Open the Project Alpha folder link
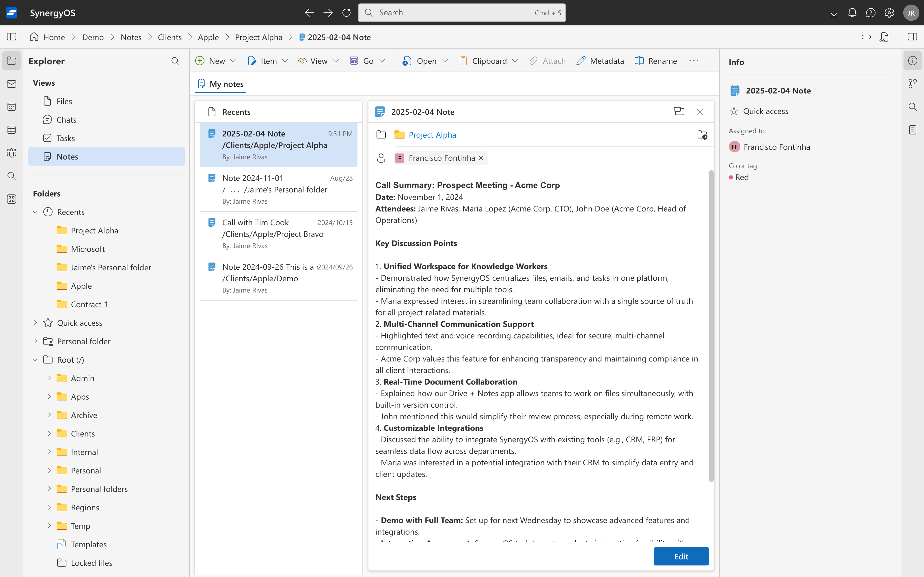The image size is (924, 577). 432,135
